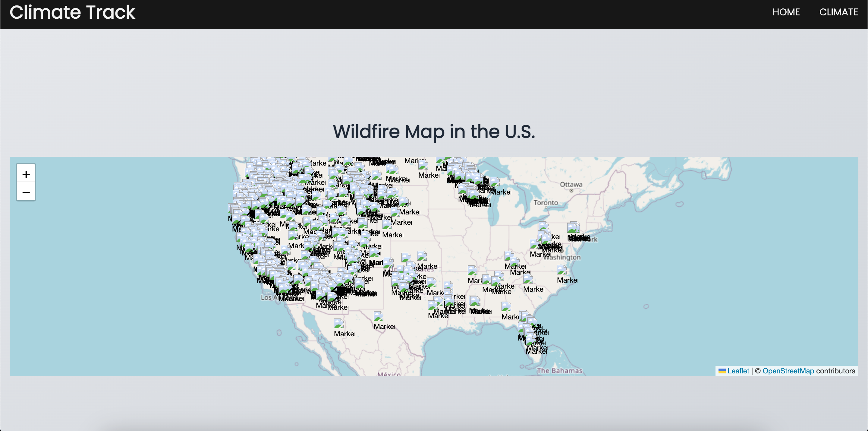
Task: Open the OpenStreetMap attribution link
Action: 788,371
